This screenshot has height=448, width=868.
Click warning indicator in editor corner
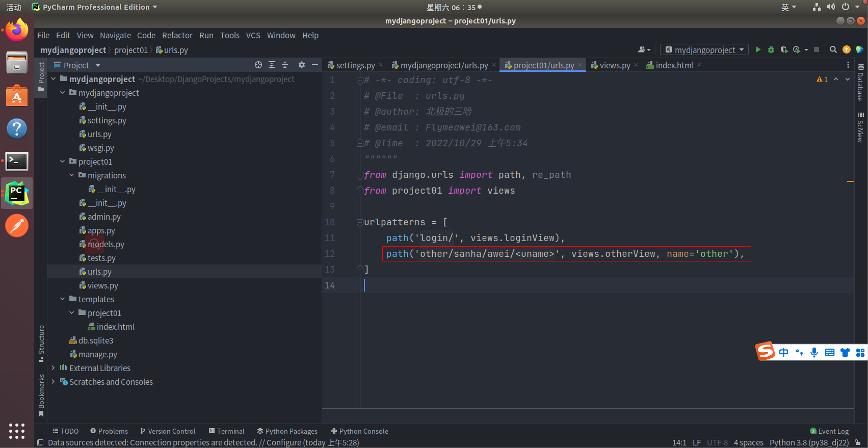point(822,80)
